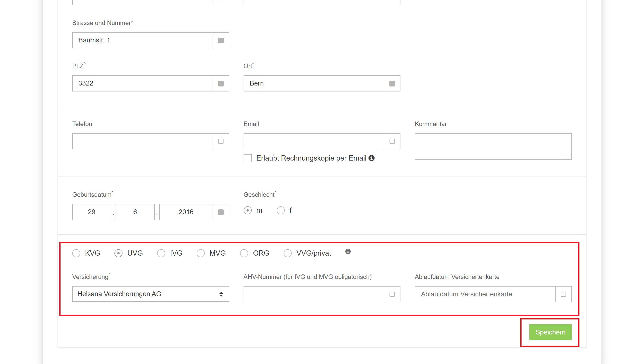Image resolution: width=635 pixels, height=364 pixels.
Task: Grab the Kommentar resize handle
Action: [569, 157]
